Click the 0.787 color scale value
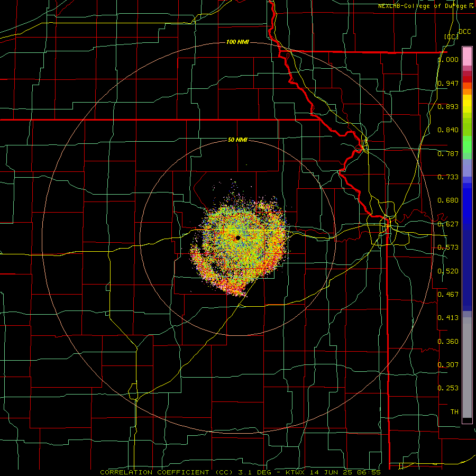Image resolution: width=476 pixels, height=476 pixels. coord(448,153)
